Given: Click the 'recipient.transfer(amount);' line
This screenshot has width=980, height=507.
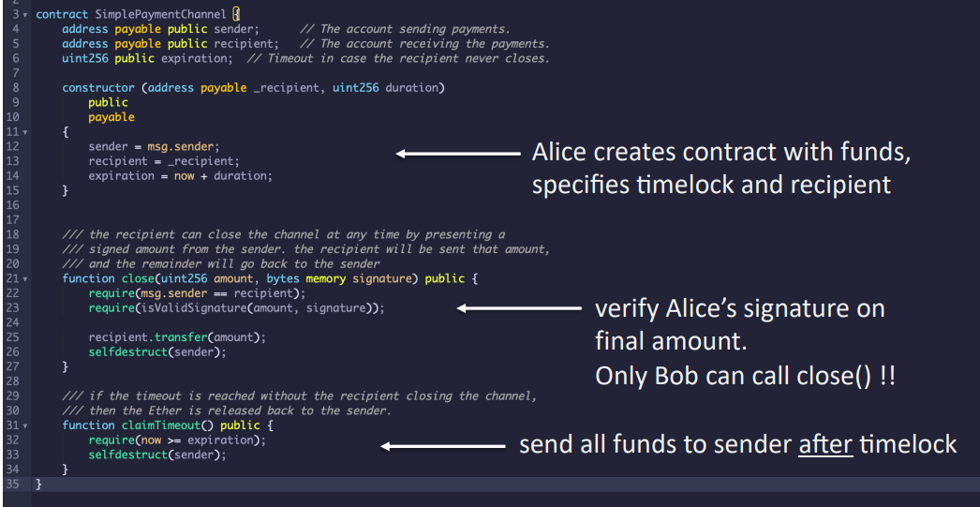Looking at the screenshot, I should coord(177,337).
